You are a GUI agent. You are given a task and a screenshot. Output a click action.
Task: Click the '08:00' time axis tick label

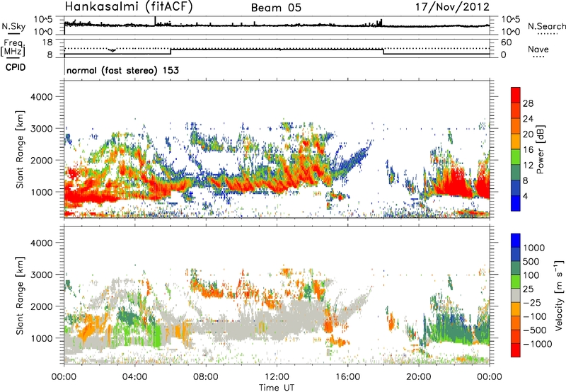[206, 377]
